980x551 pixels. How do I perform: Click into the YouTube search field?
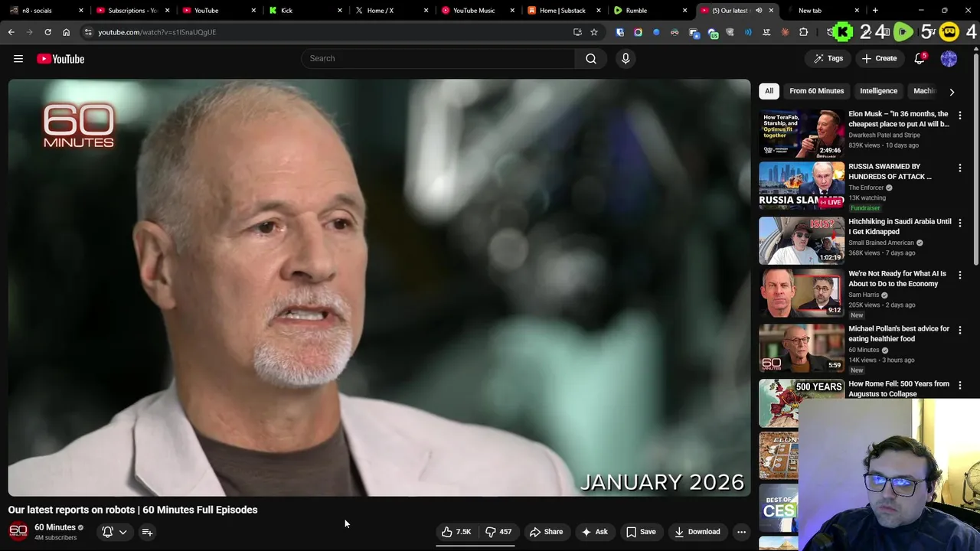coord(438,58)
